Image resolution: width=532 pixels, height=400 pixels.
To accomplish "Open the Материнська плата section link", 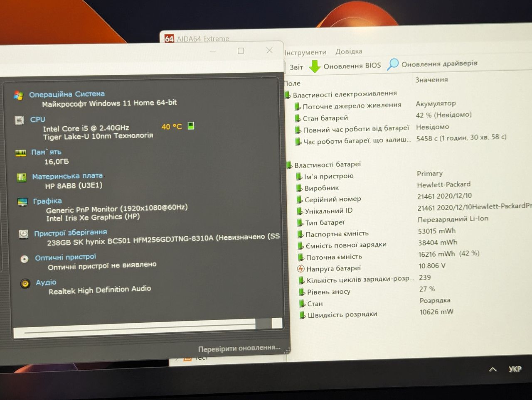I will pyautogui.click(x=67, y=176).
